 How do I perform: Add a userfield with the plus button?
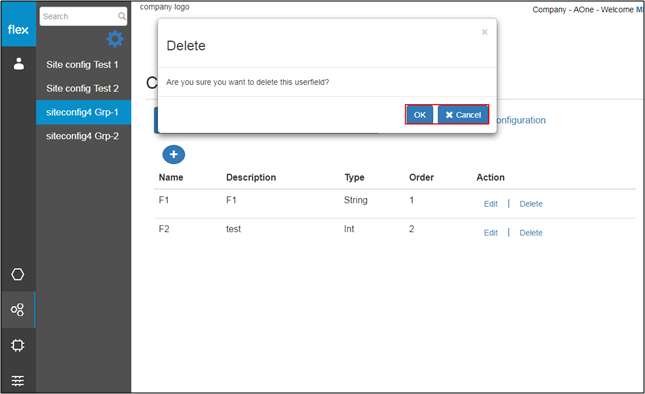pyautogui.click(x=174, y=155)
